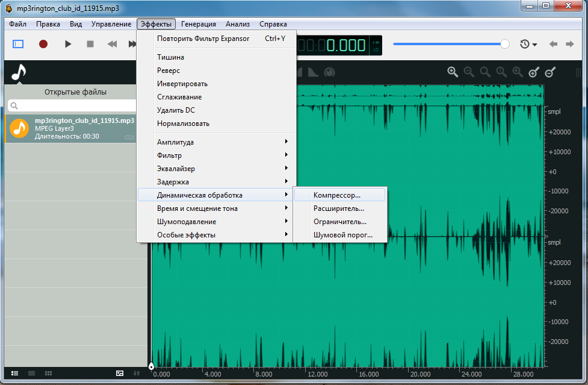The width and height of the screenshot is (588, 385).
Task: Click the 16.000 timeline label
Action: click(x=369, y=374)
